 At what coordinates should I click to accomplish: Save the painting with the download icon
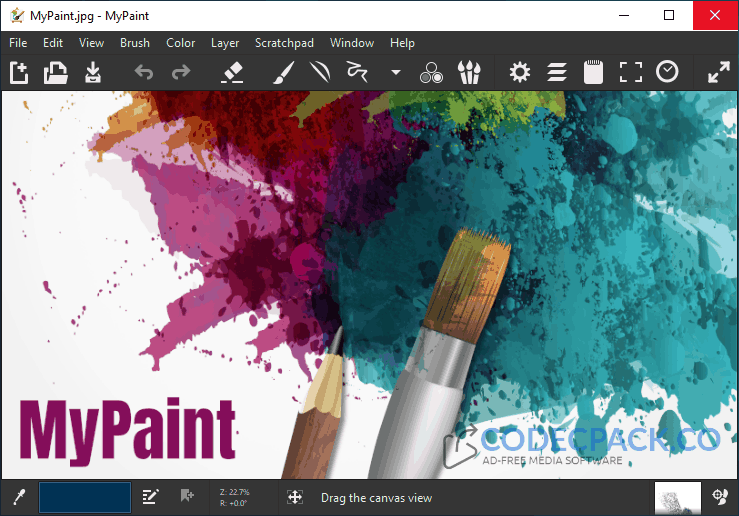pyautogui.click(x=93, y=73)
